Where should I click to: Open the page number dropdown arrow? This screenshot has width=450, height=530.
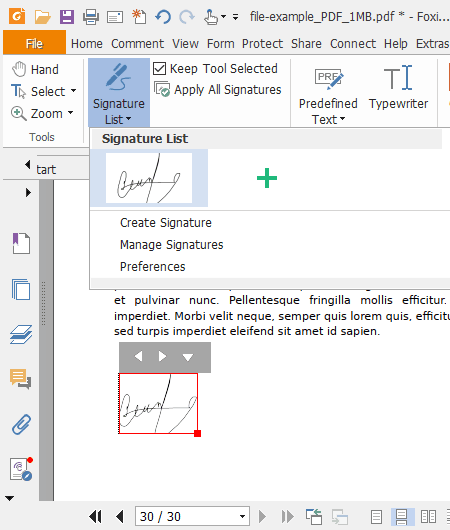click(x=242, y=517)
